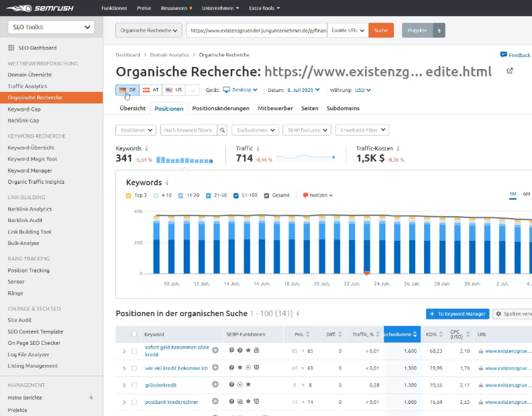The width and height of the screenshot is (532, 416).
Task: Add 'postbank kreditrechner' keyword plus icon
Action: (x=215, y=401)
